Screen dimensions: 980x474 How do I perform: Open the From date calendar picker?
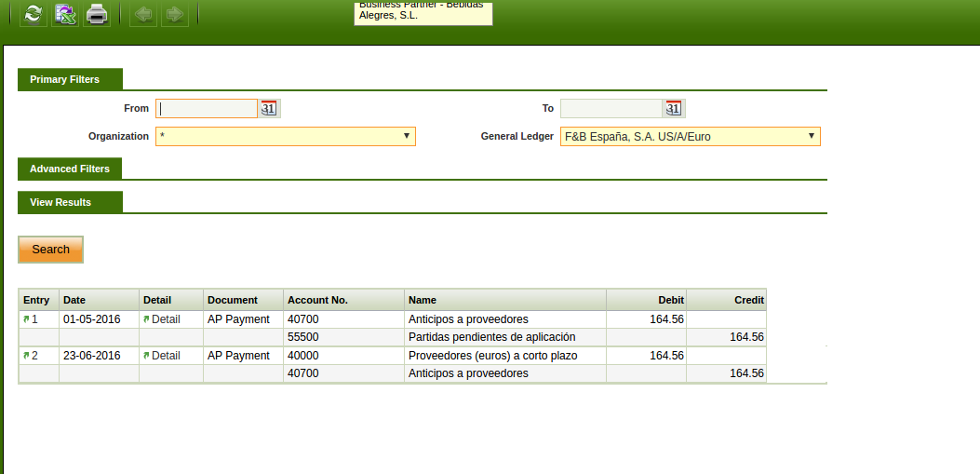[x=269, y=108]
